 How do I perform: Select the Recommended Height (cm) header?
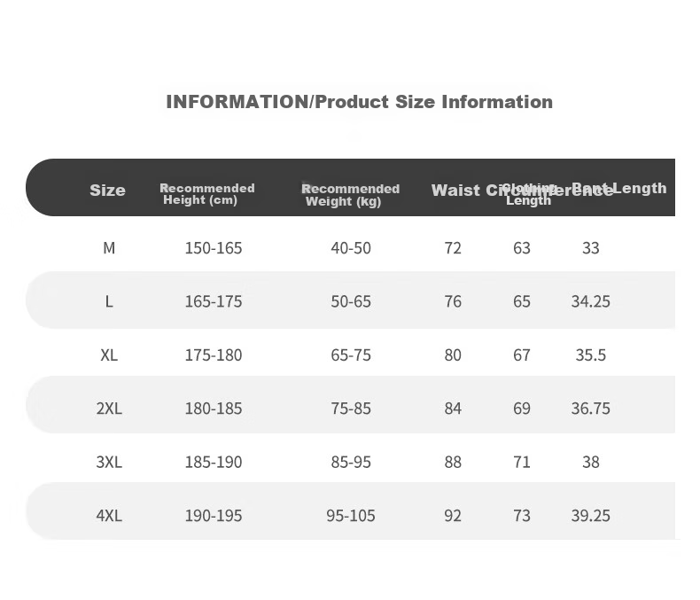click(x=207, y=194)
